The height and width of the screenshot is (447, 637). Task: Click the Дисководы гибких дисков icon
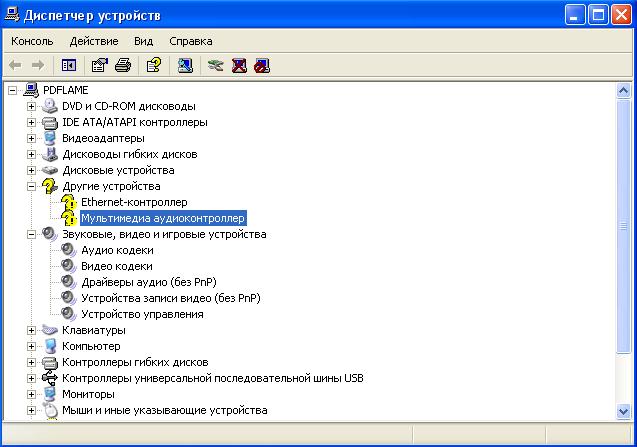[x=50, y=154]
